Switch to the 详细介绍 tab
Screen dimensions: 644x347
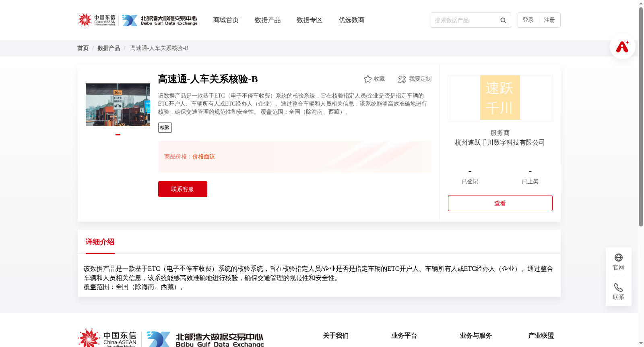pos(100,242)
